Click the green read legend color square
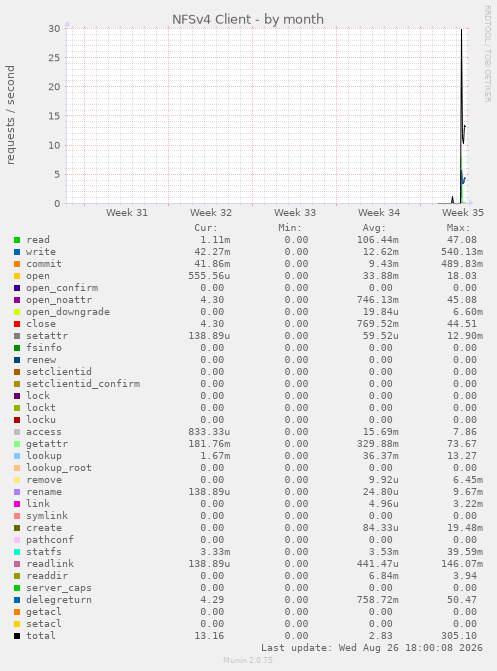Image resolution: width=497 pixels, height=671 pixels. (17, 240)
